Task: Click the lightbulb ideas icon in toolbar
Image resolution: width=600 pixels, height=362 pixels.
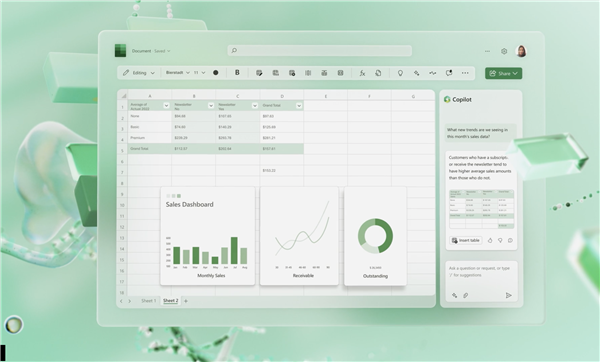Action: (400, 73)
